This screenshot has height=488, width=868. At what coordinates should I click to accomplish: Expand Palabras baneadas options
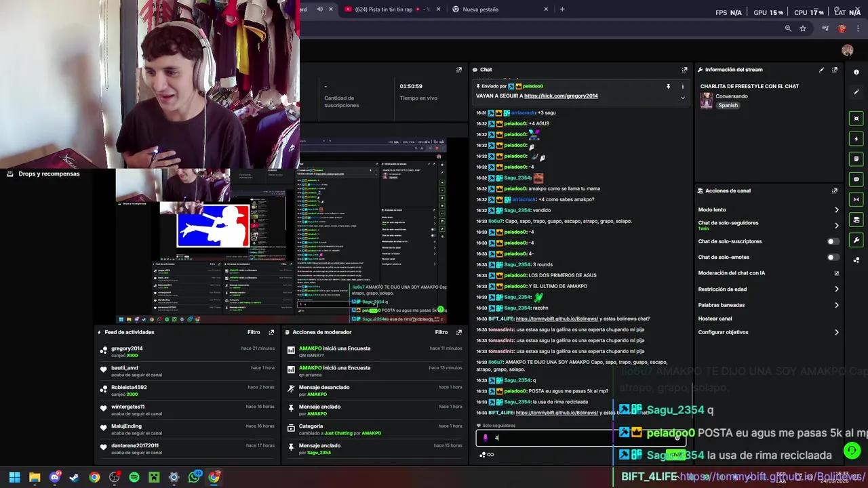pos(836,305)
